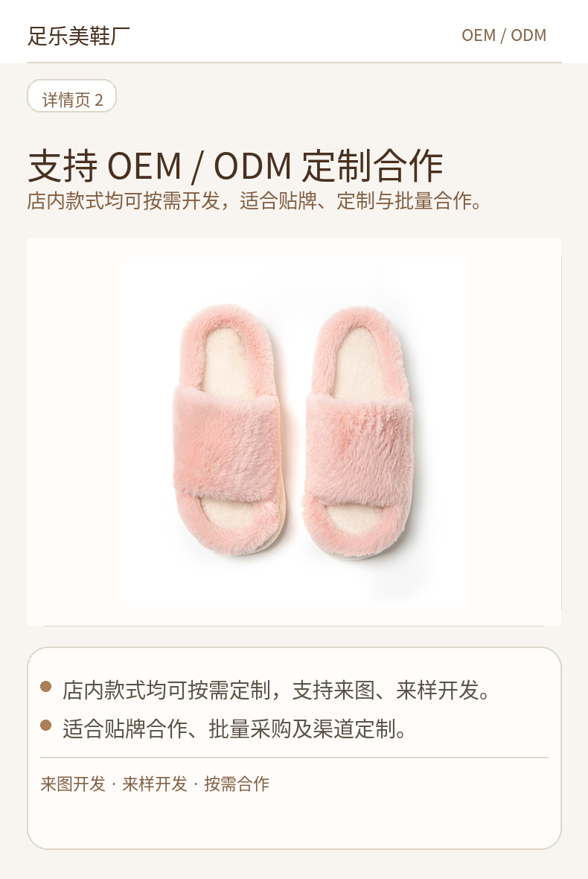
Task: Select the 详情页 2 pill badge
Action: pos(71,96)
